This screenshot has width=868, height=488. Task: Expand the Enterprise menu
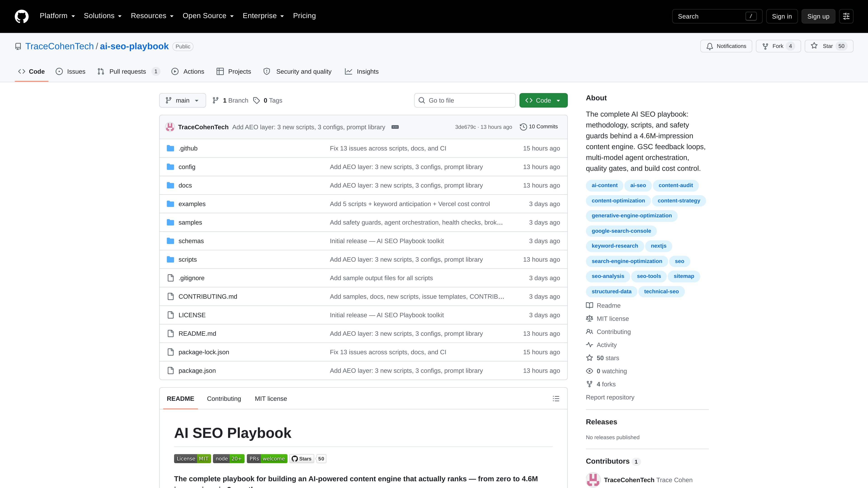click(263, 16)
